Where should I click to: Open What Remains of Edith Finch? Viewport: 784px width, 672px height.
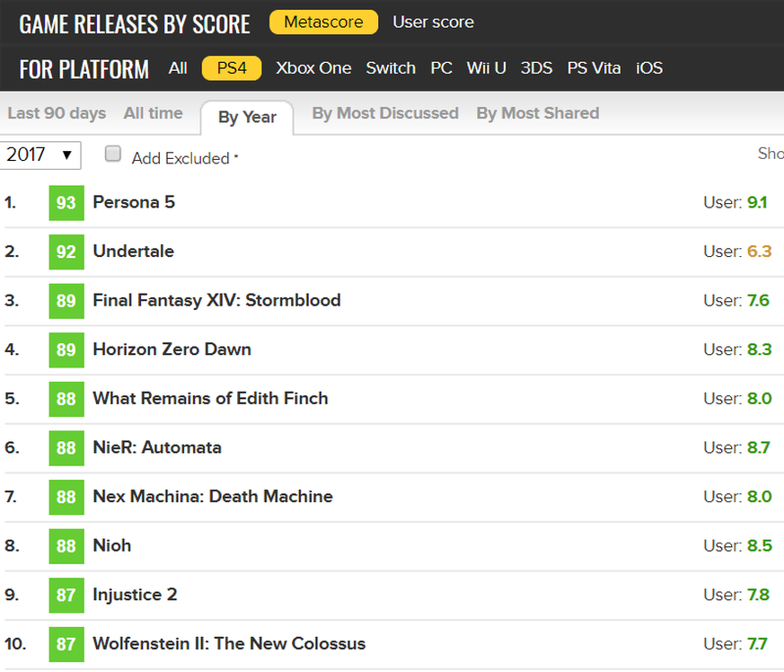coord(210,398)
